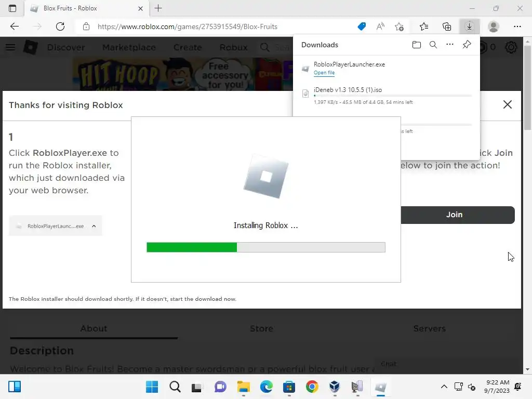
Task: Open Roblox hamburger navigation menu
Action: pos(10,47)
